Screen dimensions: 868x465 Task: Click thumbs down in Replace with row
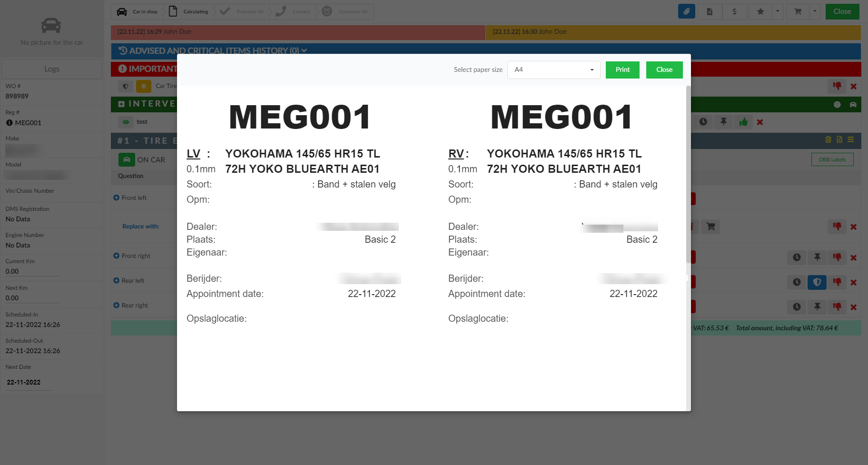tap(837, 227)
